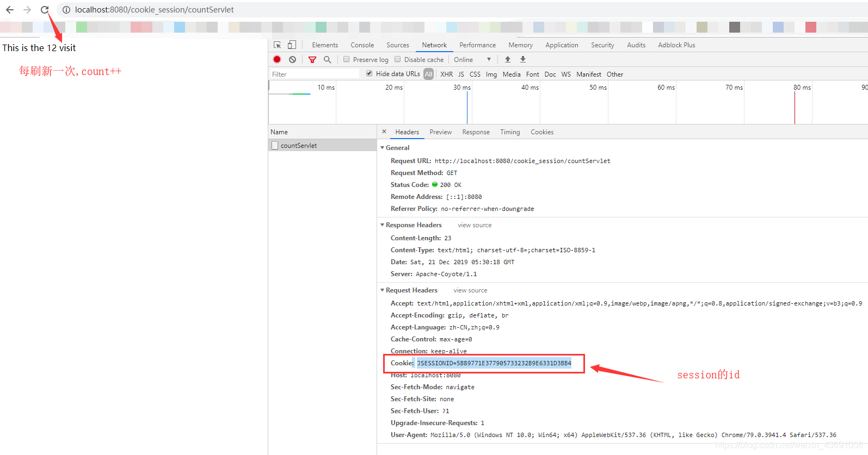View source of Response Headers
The image size is (868, 455).
pos(475,225)
